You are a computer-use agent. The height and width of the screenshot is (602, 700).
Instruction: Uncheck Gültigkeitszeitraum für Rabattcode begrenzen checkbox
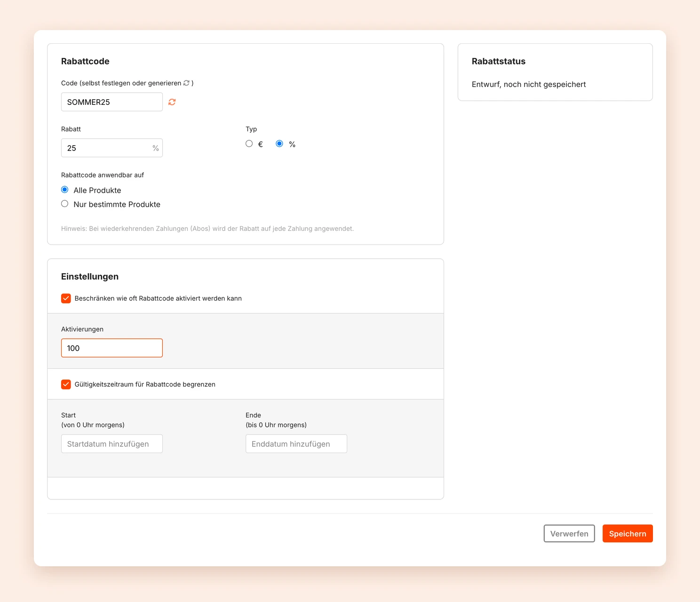[66, 384]
